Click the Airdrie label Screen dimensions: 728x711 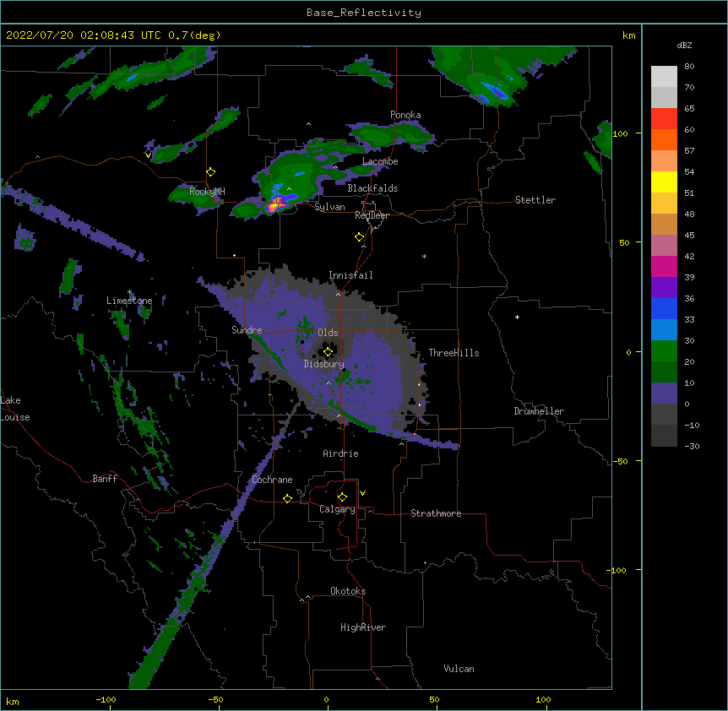341,453
